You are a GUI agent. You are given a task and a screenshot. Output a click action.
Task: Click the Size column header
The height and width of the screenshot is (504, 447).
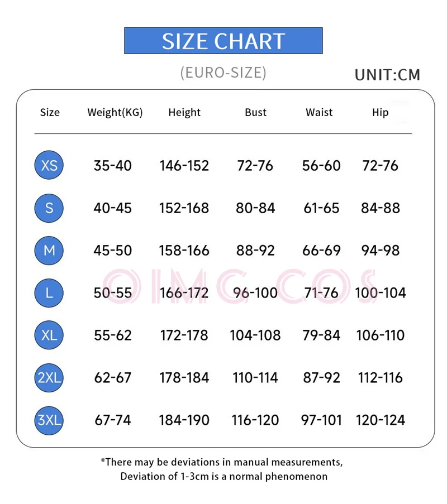pyautogui.click(x=50, y=112)
